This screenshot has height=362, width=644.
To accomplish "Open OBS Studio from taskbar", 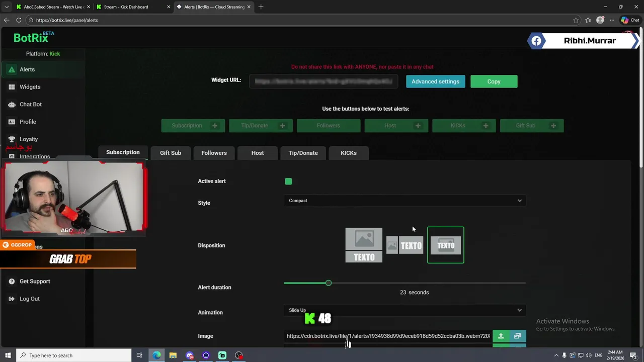I will pos(239,355).
